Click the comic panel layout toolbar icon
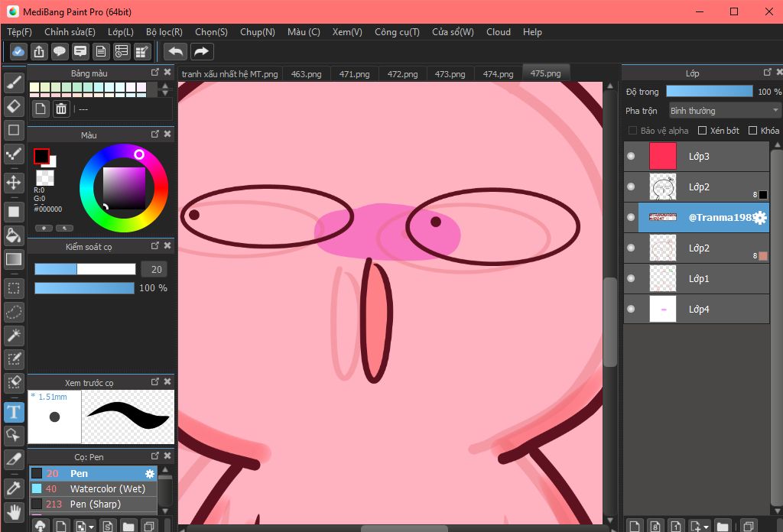Screen dimensions: 783x532 coord(122,51)
